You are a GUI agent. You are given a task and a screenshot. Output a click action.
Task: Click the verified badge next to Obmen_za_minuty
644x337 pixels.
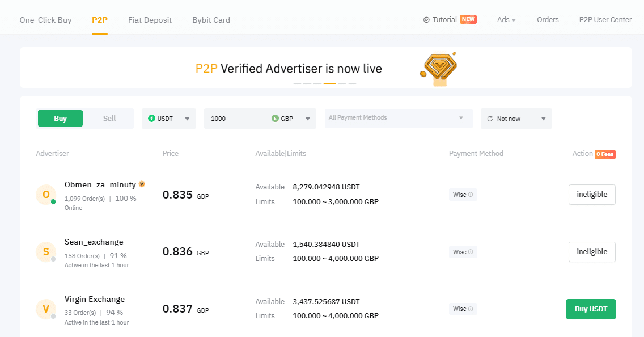(142, 184)
